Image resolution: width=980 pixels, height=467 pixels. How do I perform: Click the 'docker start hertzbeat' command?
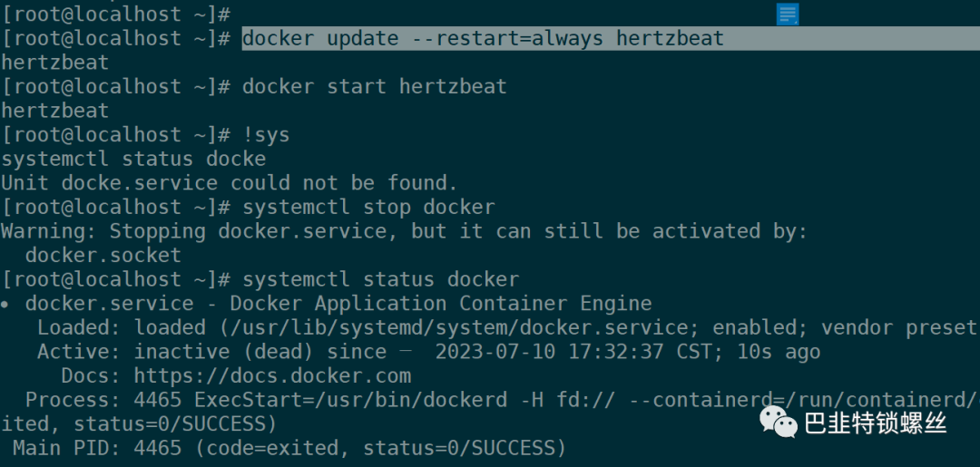[x=375, y=87]
